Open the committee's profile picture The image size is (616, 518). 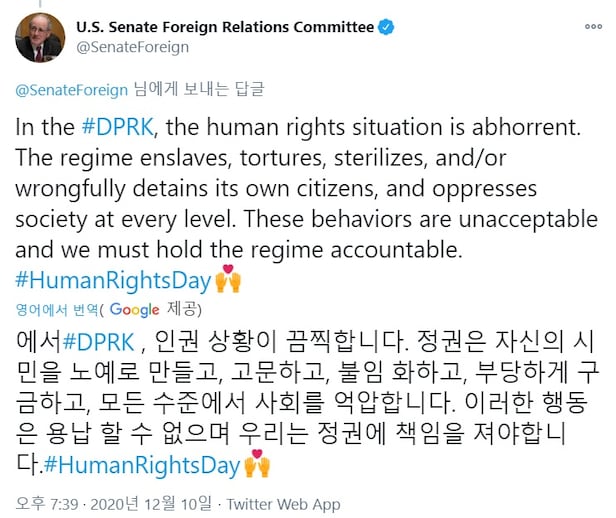[40, 36]
